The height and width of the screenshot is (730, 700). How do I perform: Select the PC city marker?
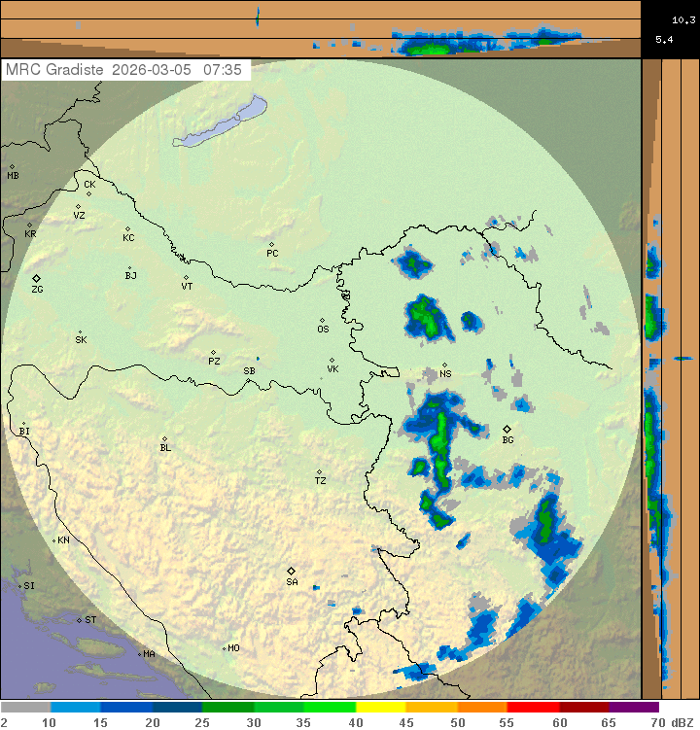pos(271,244)
